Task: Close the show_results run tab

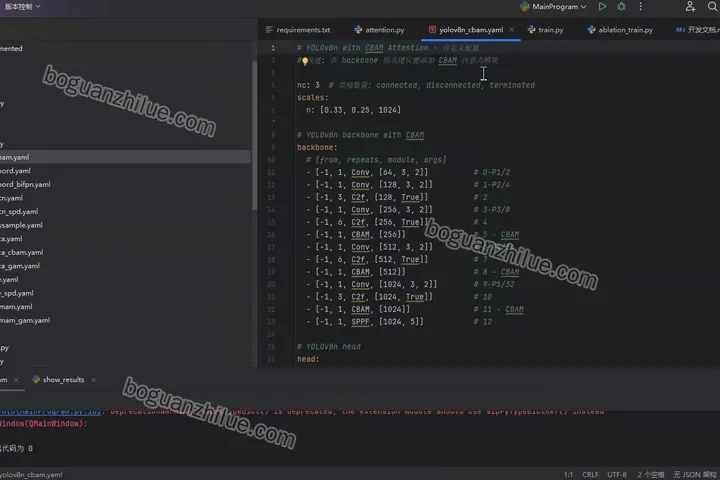Action: pos(93,380)
